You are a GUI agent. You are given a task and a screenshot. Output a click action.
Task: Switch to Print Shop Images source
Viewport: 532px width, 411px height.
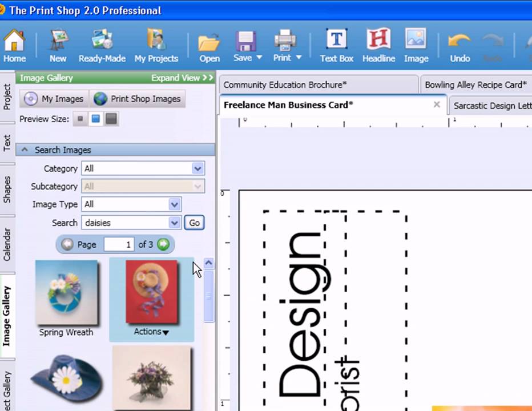(x=138, y=99)
